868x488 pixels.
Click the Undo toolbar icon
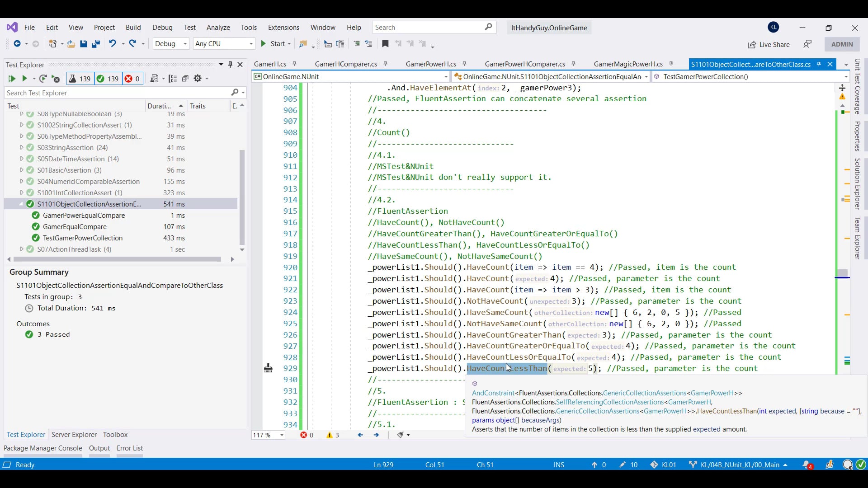coord(112,44)
